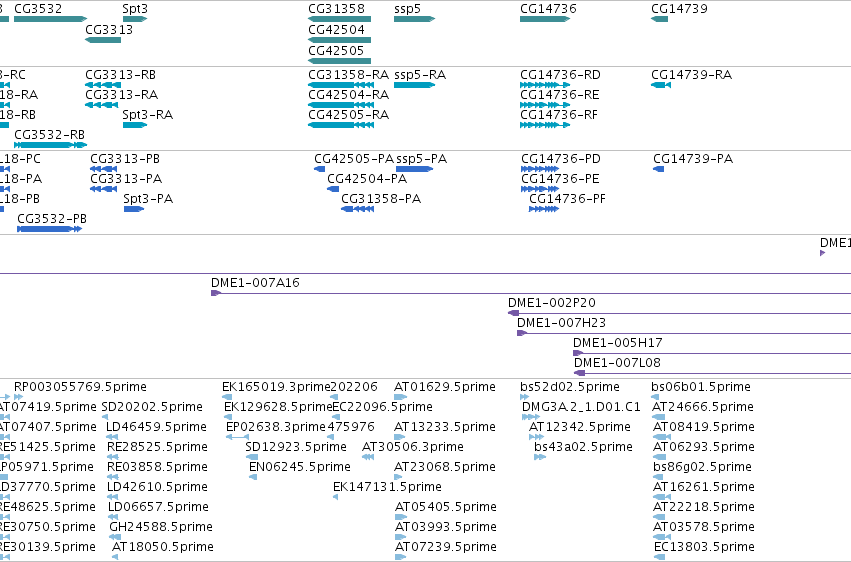Screen dimensions: 851x562
Task: Select EST AT13233.5prime
Action: click(x=400, y=437)
